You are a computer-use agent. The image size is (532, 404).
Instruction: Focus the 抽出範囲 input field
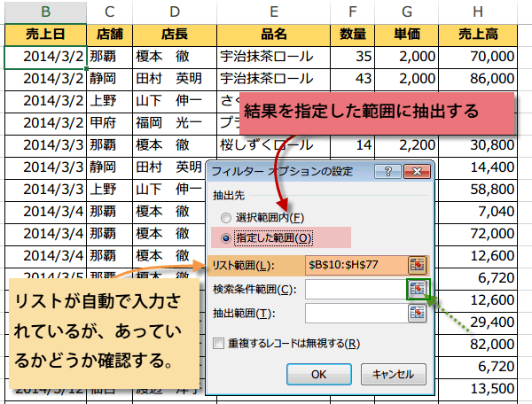click(356, 313)
